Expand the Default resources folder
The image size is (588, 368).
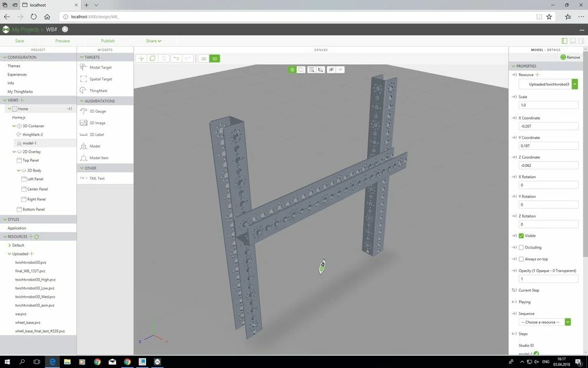click(9, 245)
